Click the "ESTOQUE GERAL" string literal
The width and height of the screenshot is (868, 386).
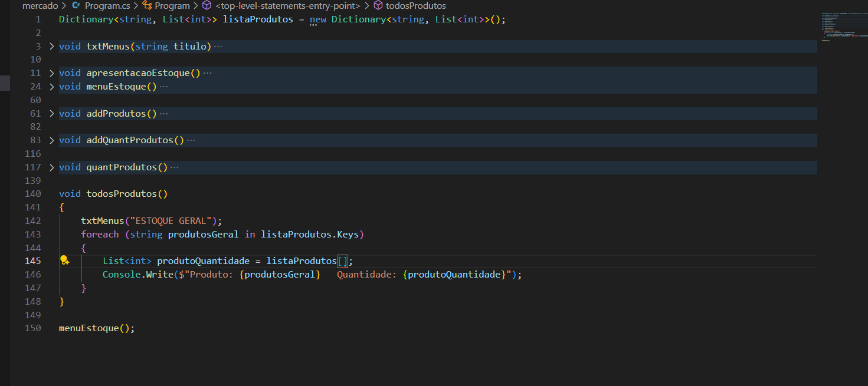tap(171, 221)
